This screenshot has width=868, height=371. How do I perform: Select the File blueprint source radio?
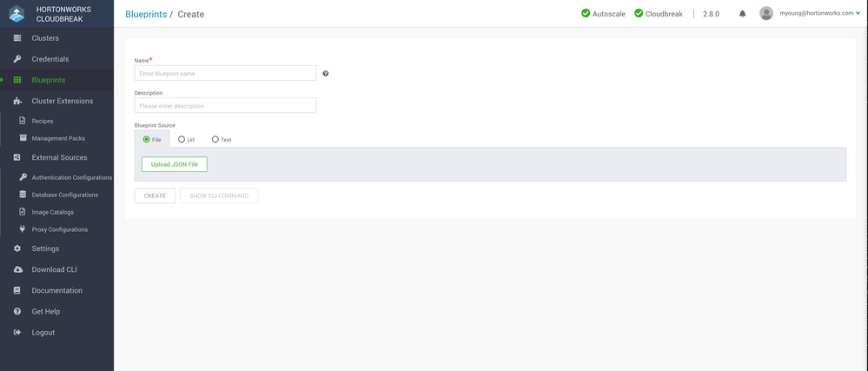tap(147, 139)
